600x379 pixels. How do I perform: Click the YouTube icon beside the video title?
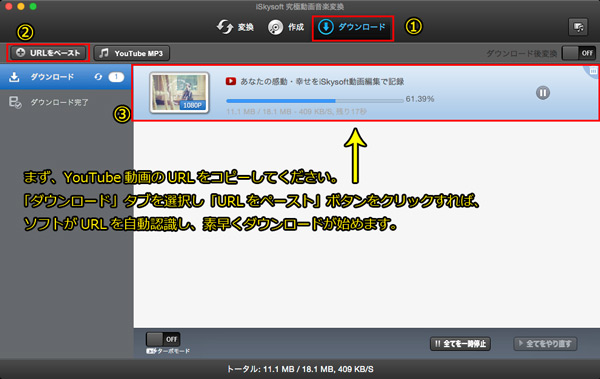coord(231,81)
